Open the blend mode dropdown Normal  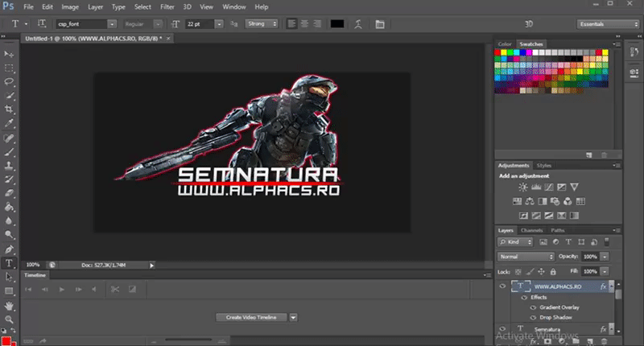(x=526, y=256)
